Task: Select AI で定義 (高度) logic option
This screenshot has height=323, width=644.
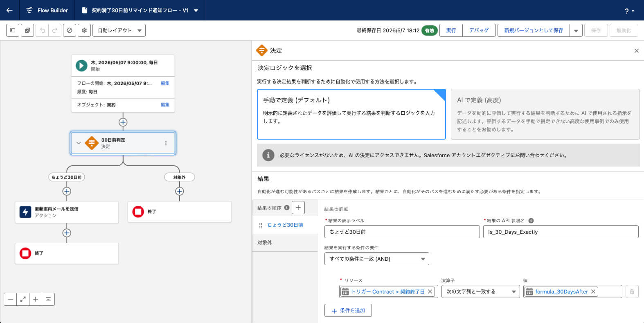Action: 545,114
